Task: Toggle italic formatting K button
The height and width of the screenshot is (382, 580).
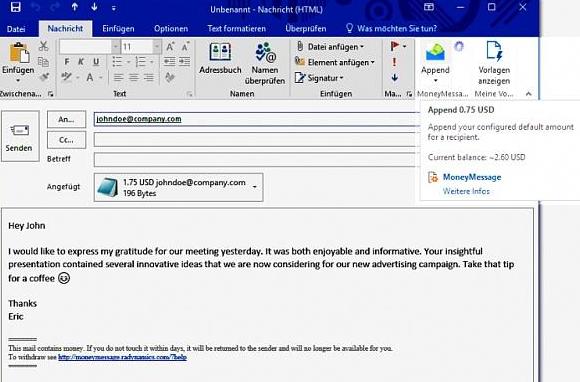Action: click(81, 62)
